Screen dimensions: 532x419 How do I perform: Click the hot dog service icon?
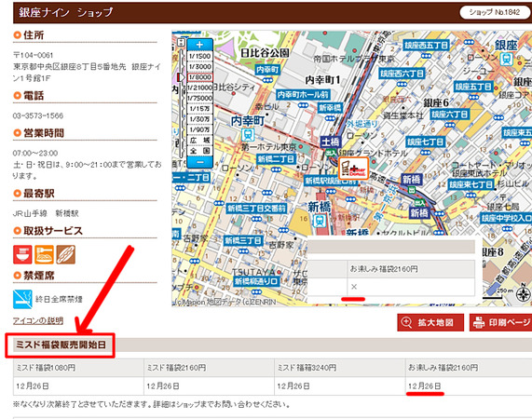pos(66,254)
